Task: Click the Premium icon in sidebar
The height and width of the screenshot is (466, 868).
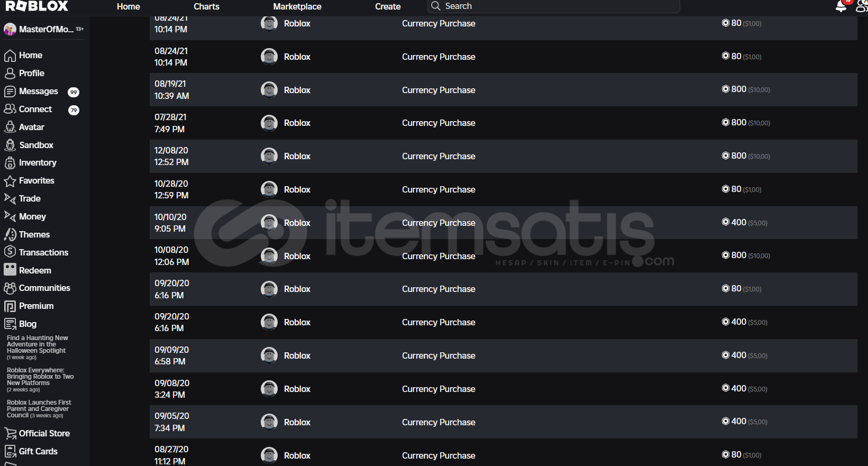Action: tap(10, 306)
